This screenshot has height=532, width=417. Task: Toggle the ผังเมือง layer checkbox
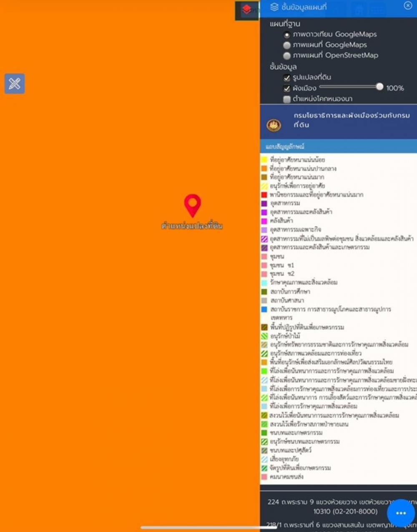pos(287,88)
